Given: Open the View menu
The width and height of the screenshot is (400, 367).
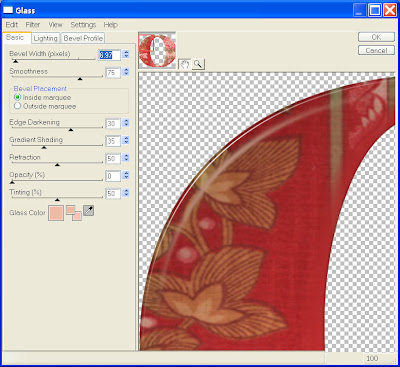Looking at the screenshot, I should point(55,25).
